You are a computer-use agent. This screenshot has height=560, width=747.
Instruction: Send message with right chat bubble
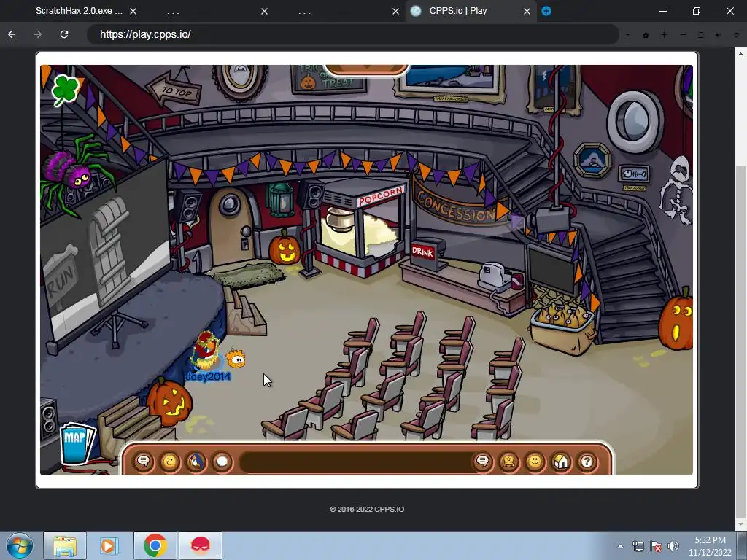483,462
